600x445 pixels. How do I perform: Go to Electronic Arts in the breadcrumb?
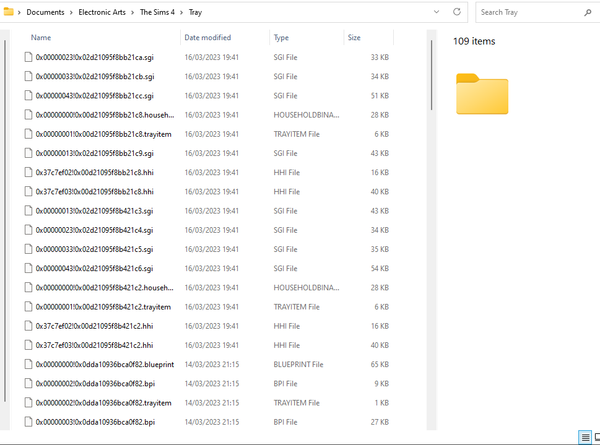click(x=102, y=12)
